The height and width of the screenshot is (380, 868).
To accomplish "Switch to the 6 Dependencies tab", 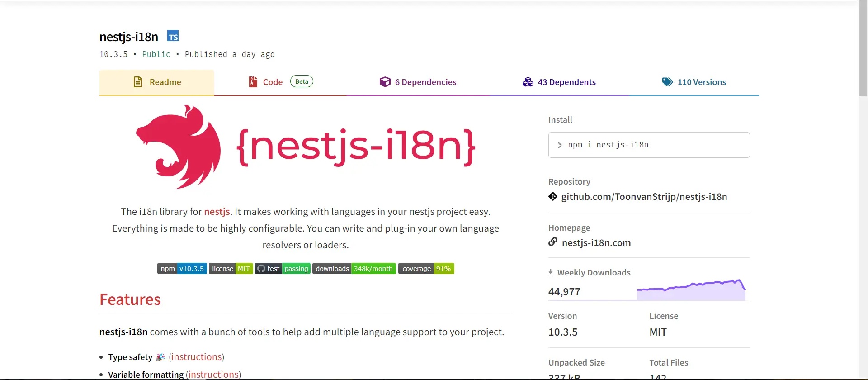I will (425, 82).
